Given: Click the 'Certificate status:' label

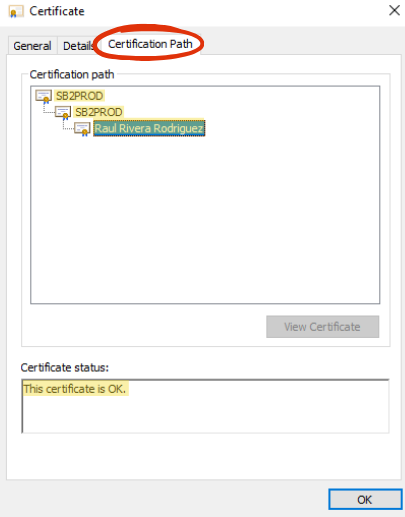Looking at the screenshot, I should pos(65,367).
